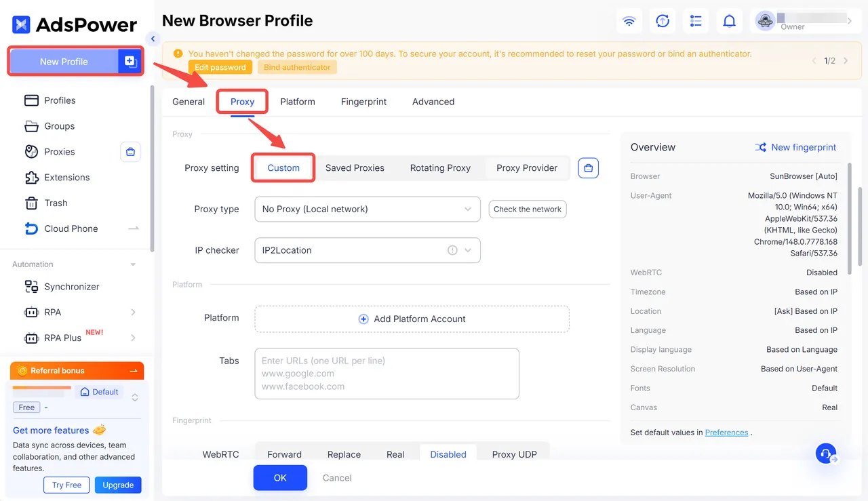This screenshot has width=868, height=501.
Task: Open the Proxy type dropdown
Action: click(x=368, y=209)
